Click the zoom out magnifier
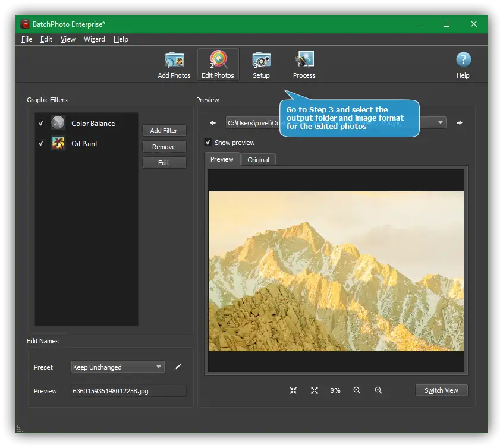The height and width of the screenshot is (448, 503). 378,390
